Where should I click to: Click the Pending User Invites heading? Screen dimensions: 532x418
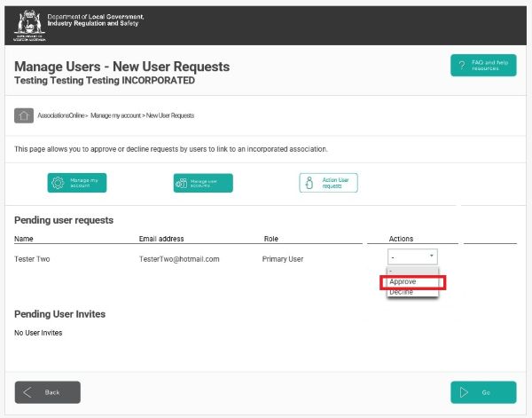pyautogui.click(x=59, y=314)
